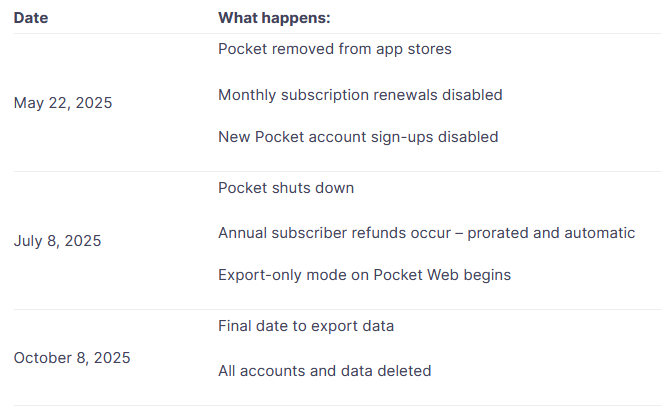Select the October 8, 2025 date cell
This screenshot has height=415, width=661.
tap(72, 357)
